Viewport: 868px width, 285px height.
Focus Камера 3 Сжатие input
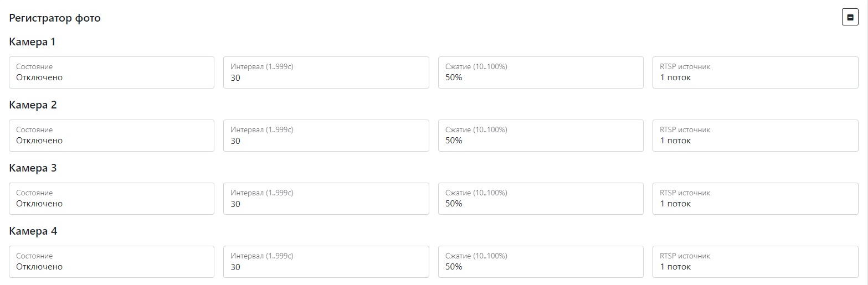(541, 199)
